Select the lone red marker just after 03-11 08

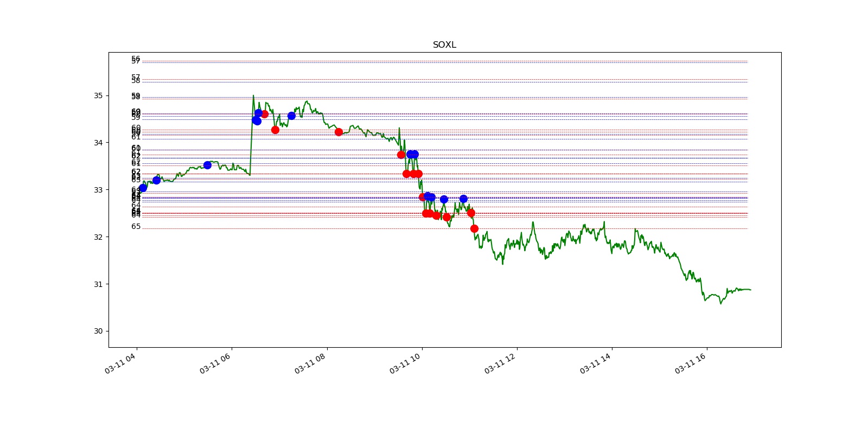tap(339, 132)
